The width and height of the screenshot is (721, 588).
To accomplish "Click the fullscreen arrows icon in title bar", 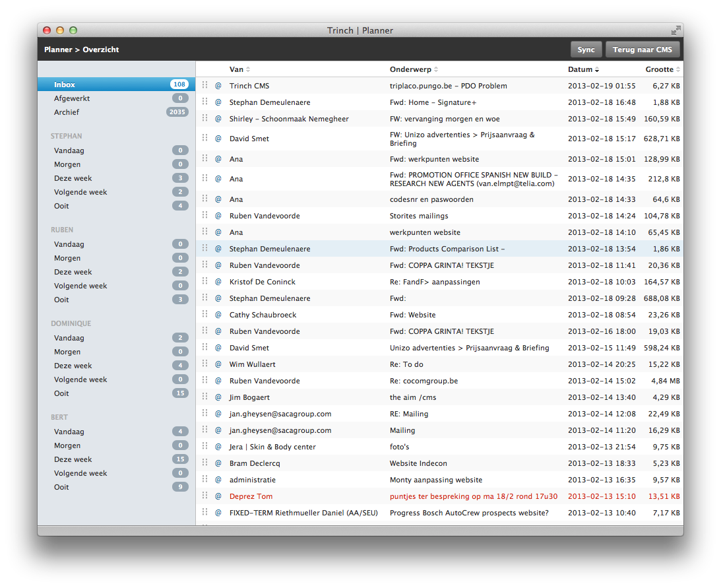I will [675, 30].
